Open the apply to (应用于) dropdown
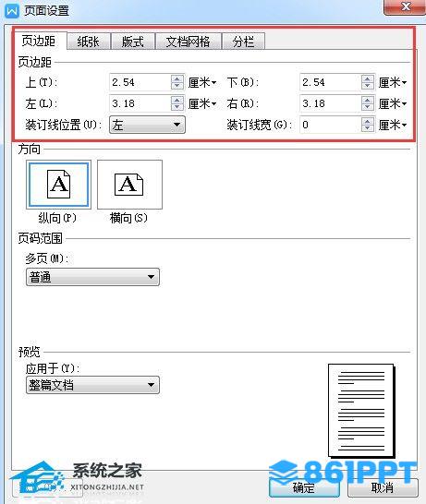This screenshot has height=504, width=426. [x=92, y=385]
